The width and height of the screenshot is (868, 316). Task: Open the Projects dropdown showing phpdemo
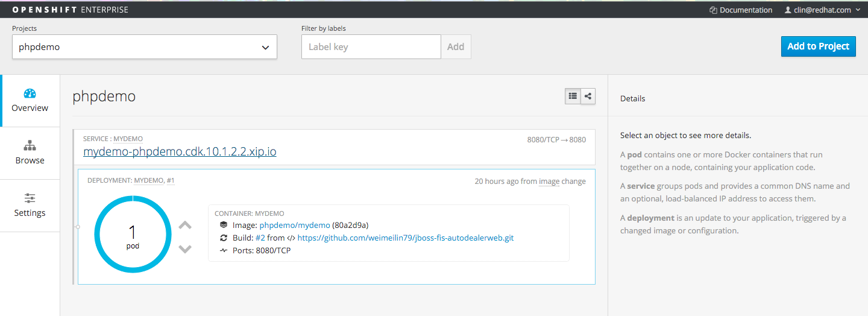coord(145,47)
